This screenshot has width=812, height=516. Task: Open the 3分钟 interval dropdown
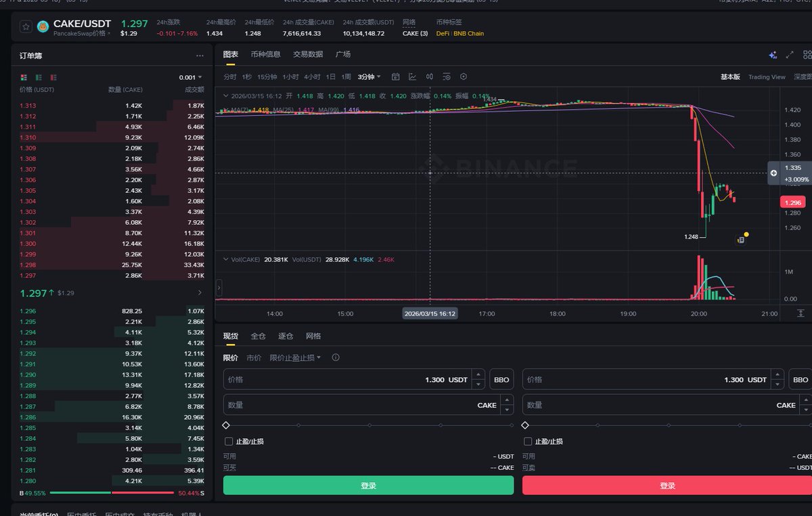coord(369,77)
